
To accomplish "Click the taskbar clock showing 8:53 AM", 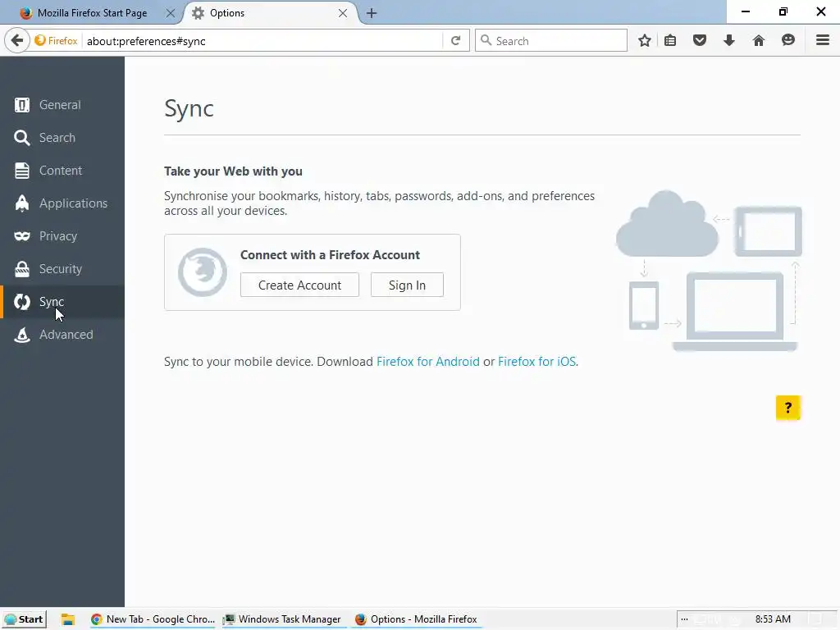I will coord(773,619).
